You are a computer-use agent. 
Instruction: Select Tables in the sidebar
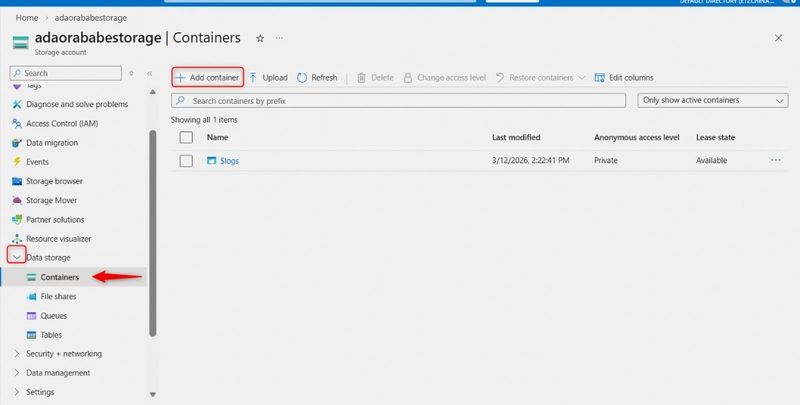tap(51, 335)
